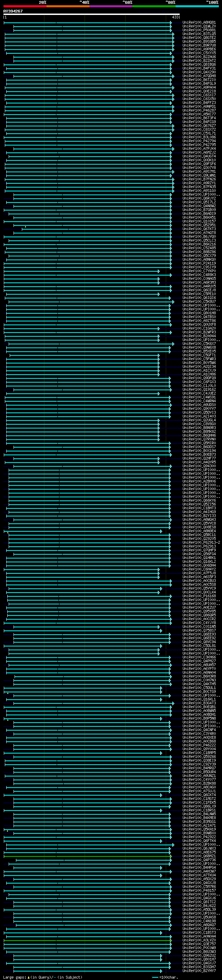Select the UniRef100_C5XYX5 label
222x980 pixels.
(x=199, y=53)
